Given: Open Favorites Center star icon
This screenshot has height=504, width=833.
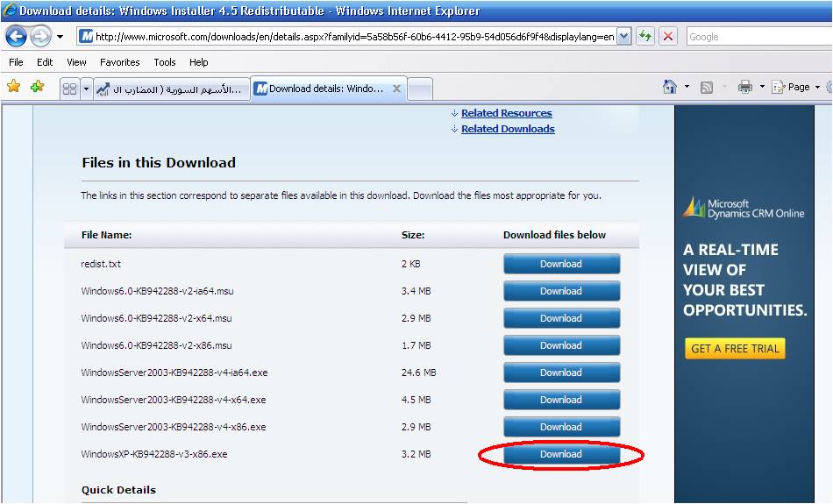Looking at the screenshot, I should coord(14,86).
